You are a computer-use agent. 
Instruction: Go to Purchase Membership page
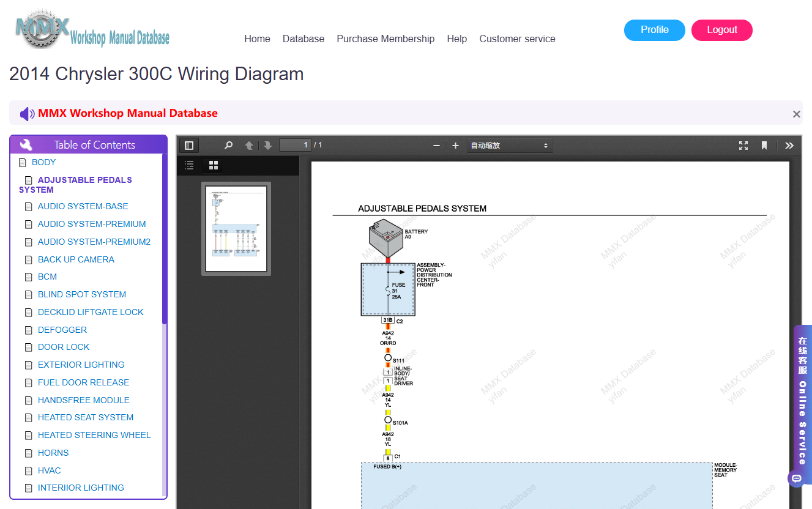tap(386, 39)
